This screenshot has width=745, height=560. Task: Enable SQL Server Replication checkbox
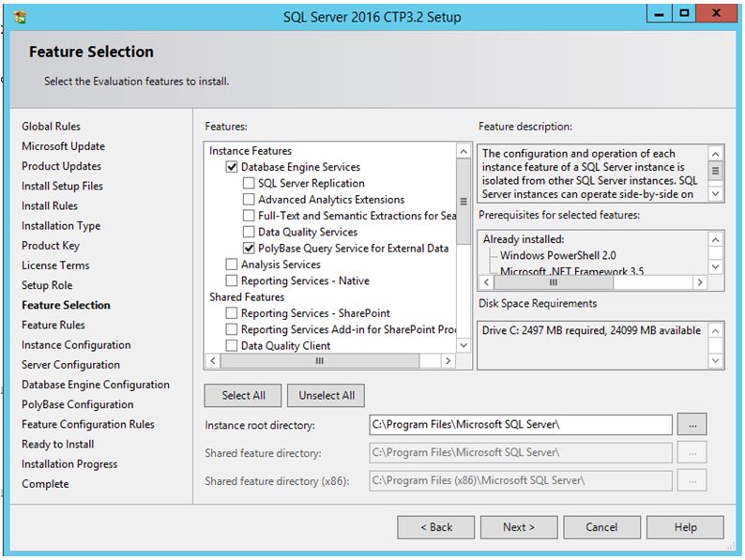click(x=249, y=183)
